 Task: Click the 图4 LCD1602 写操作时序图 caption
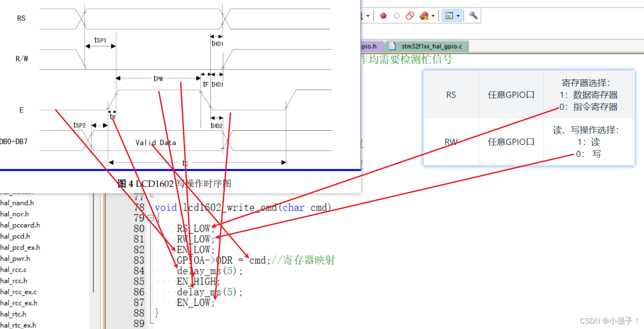(x=174, y=184)
